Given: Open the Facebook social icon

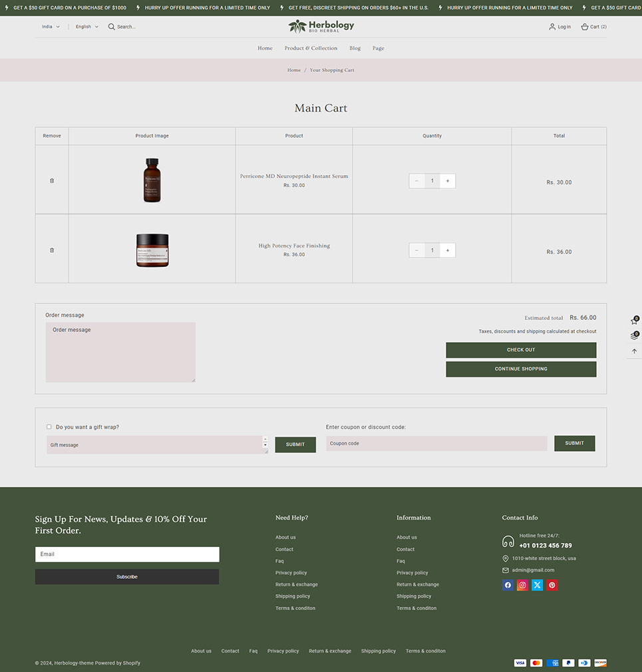Looking at the screenshot, I should [x=508, y=586].
